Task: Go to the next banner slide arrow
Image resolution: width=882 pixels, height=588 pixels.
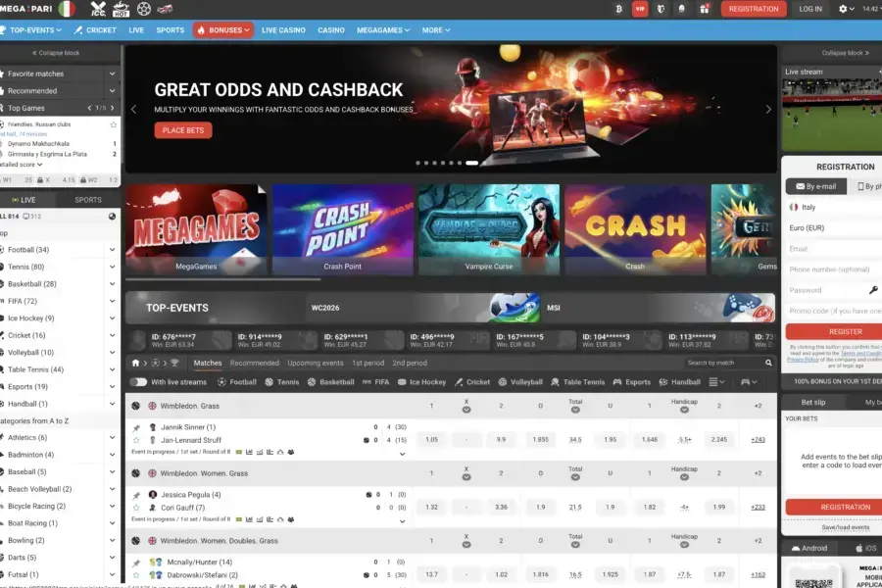Action: [x=768, y=109]
